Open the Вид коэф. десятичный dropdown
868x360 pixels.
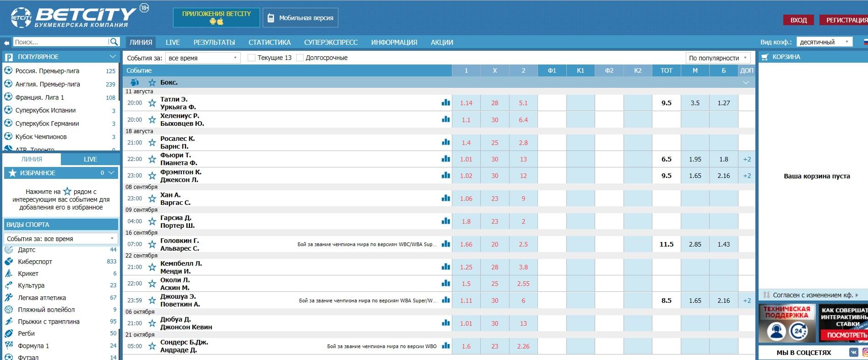tap(824, 42)
